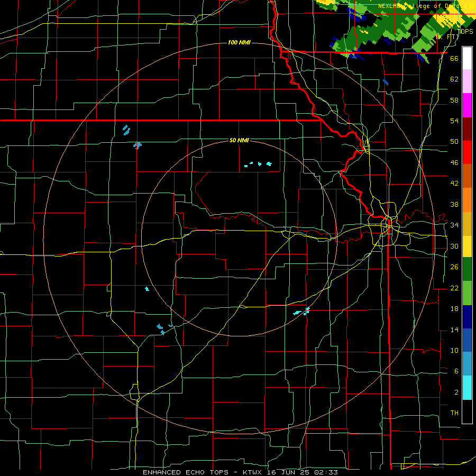Viewport: 476px width, 476px height.
Task: Click legend value "14"
Action: coord(454,329)
